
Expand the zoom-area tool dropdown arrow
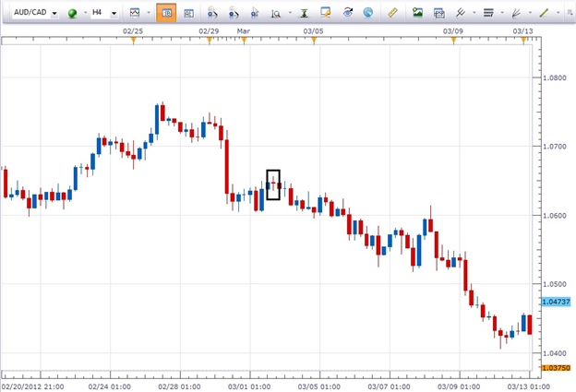pyautogui.click(x=290, y=13)
